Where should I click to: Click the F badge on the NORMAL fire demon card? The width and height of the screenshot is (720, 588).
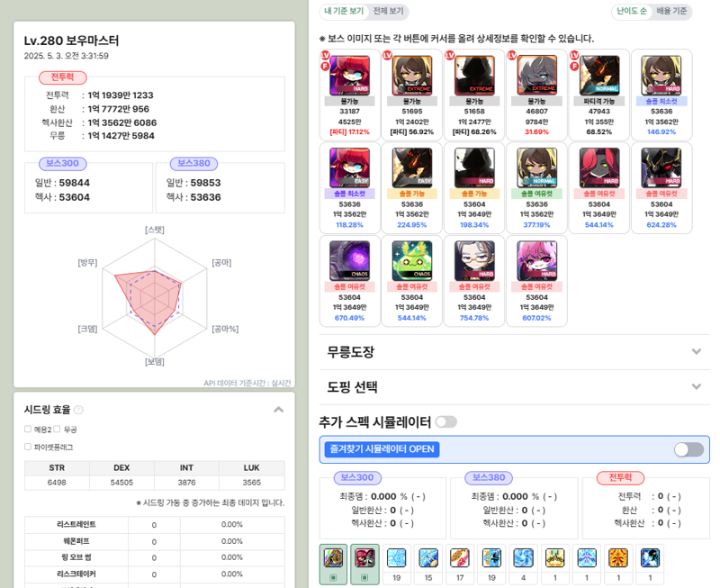(574, 66)
